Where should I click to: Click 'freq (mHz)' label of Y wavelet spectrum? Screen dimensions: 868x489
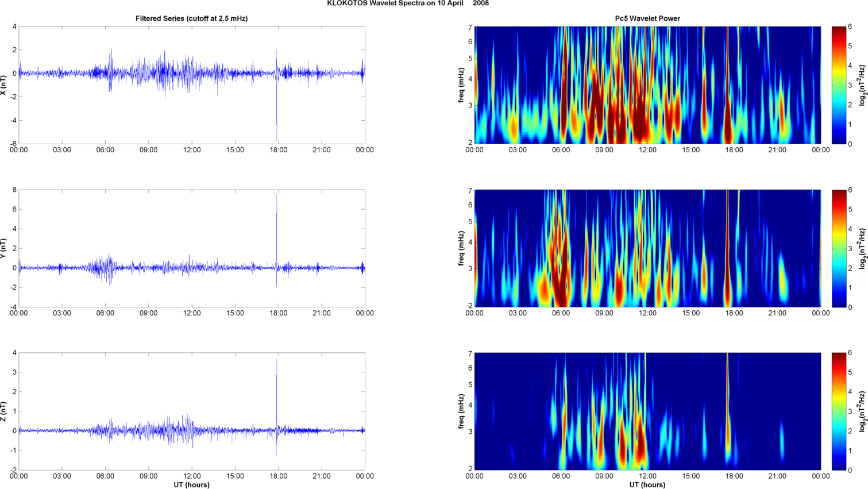pos(461,248)
